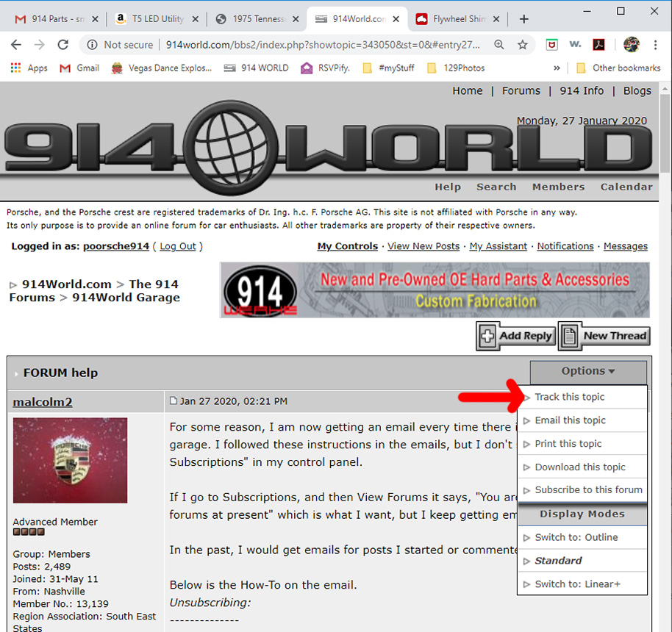Go forward in browser history
Screen dimensions: 672x632
coord(40,45)
